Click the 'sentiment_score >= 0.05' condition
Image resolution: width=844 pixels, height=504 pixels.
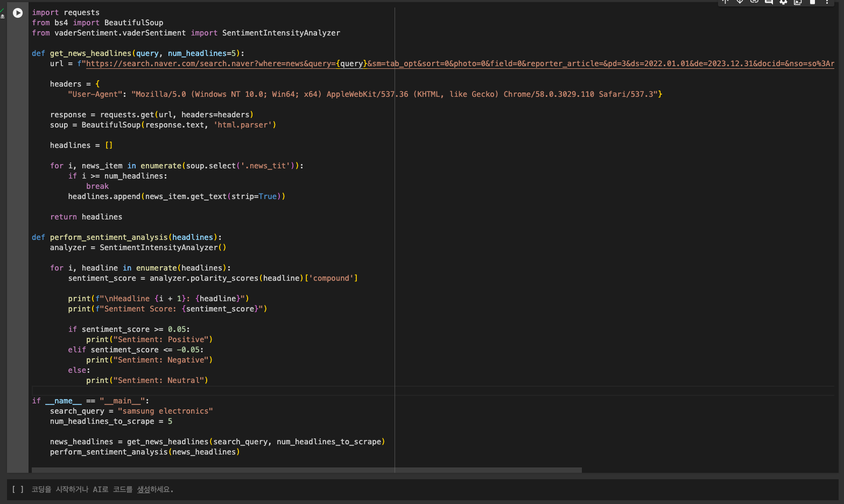[133, 329]
